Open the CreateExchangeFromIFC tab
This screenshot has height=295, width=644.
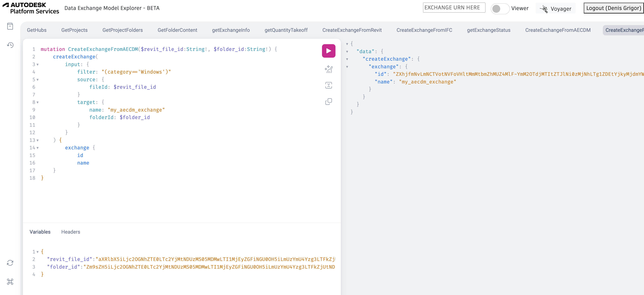tap(424, 30)
